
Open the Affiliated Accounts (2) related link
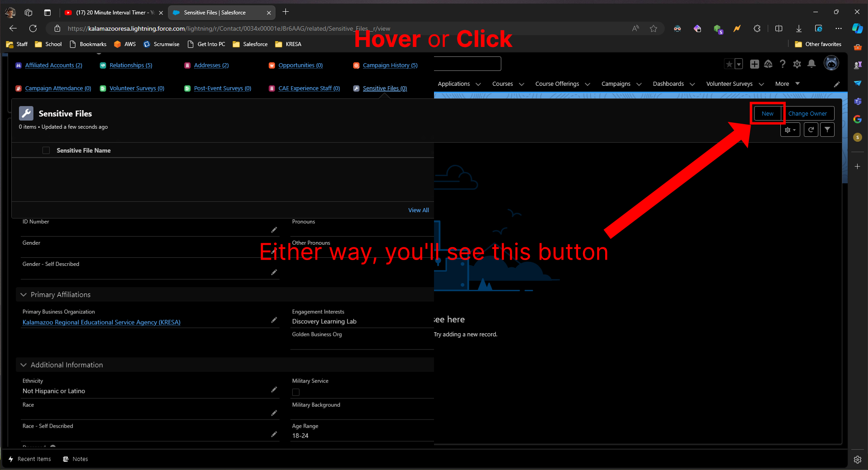(x=53, y=65)
